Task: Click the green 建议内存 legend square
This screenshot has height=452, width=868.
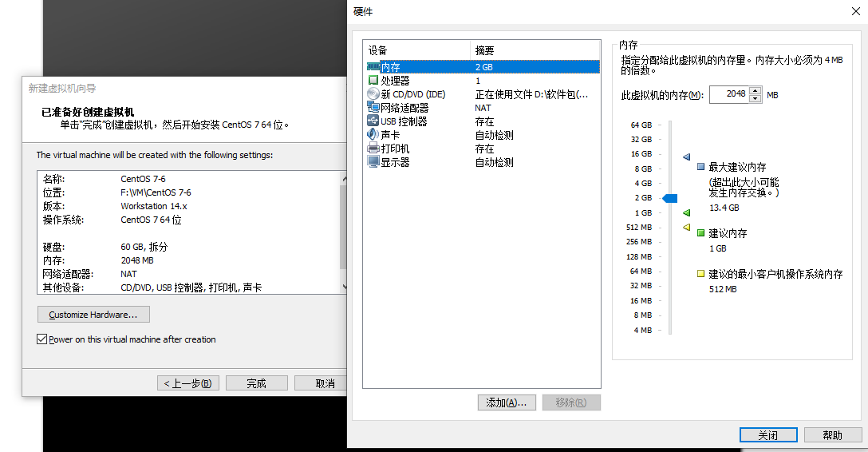Action: (700, 233)
